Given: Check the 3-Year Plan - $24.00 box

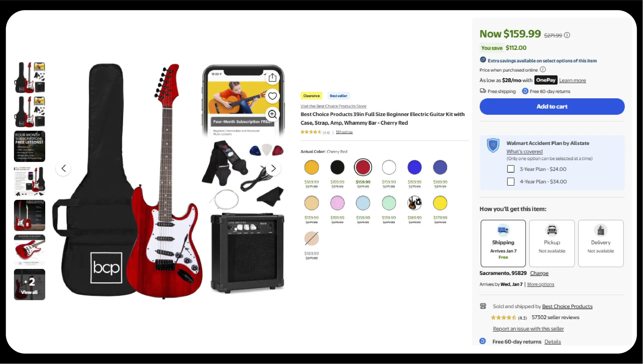Looking at the screenshot, I should click(511, 169).
